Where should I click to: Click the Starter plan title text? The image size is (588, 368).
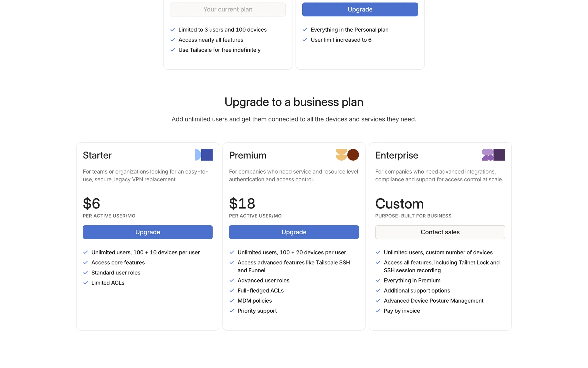click(x=97, y=155)
